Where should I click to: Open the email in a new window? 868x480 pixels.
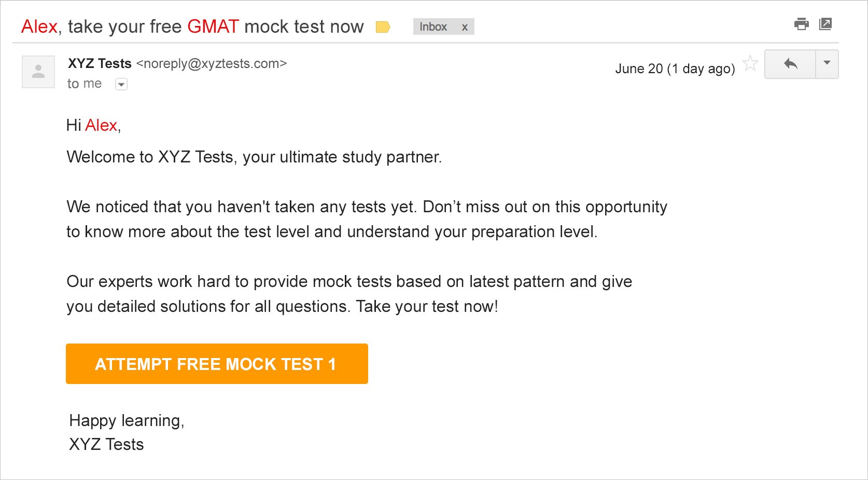825,24
